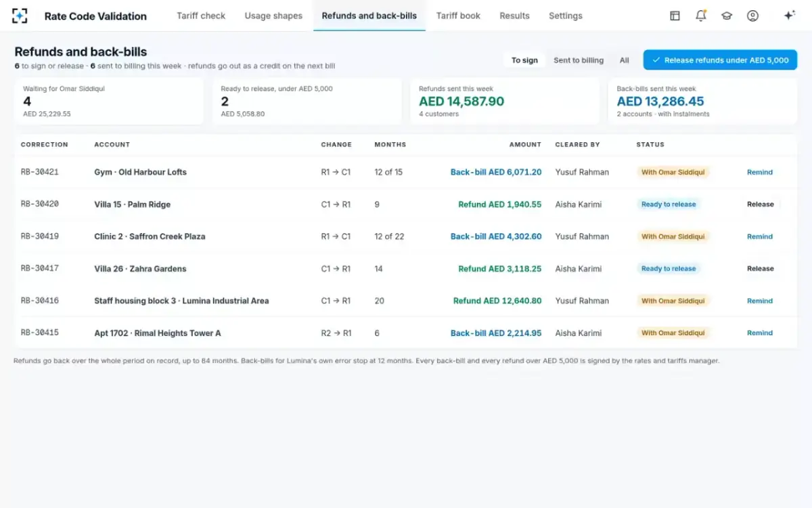The height and width of the screenshot is (508, 812).
Task: Click Ready to release status for RB-30420
Action: [x=669, y=204]
